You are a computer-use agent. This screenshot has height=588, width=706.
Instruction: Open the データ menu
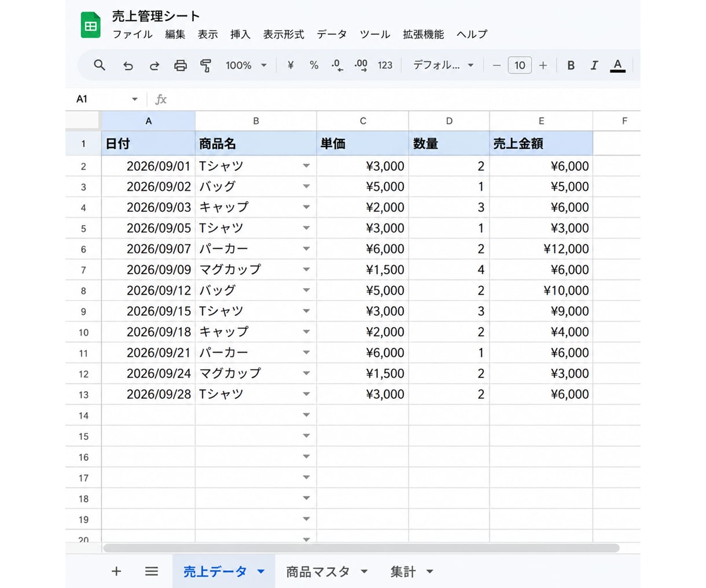click(x=332, y=34)
